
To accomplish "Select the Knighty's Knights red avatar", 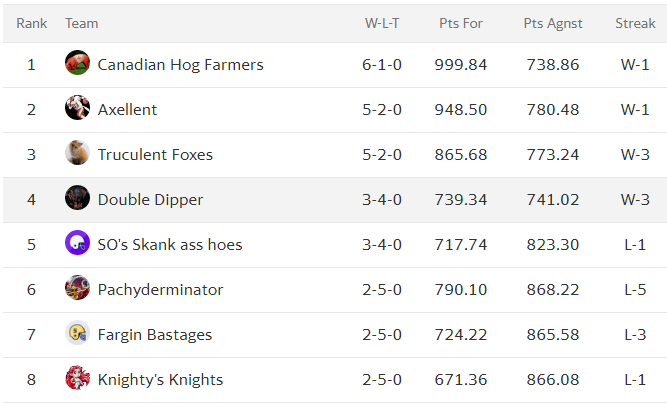I will coord(77,378).
